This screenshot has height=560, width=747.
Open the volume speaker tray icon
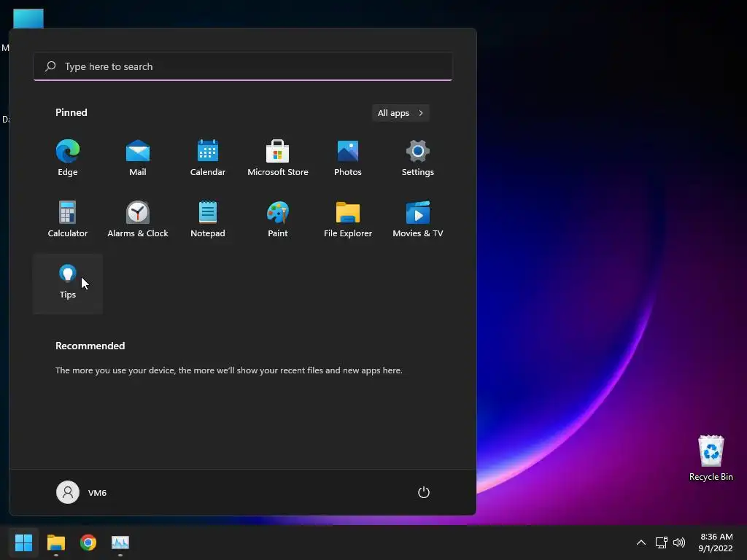pyautogui.click(x=679, y=542)
